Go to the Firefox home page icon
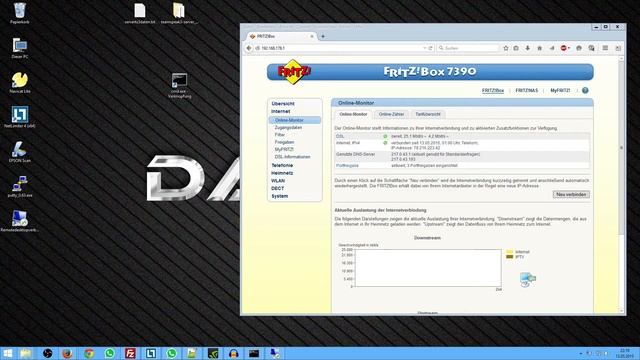This screenshot has width=640, height=360. [539, 48]
